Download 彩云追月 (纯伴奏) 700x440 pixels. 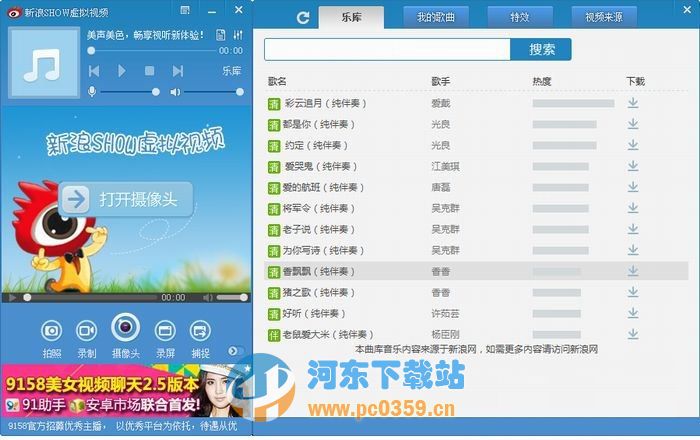[633, 103]
